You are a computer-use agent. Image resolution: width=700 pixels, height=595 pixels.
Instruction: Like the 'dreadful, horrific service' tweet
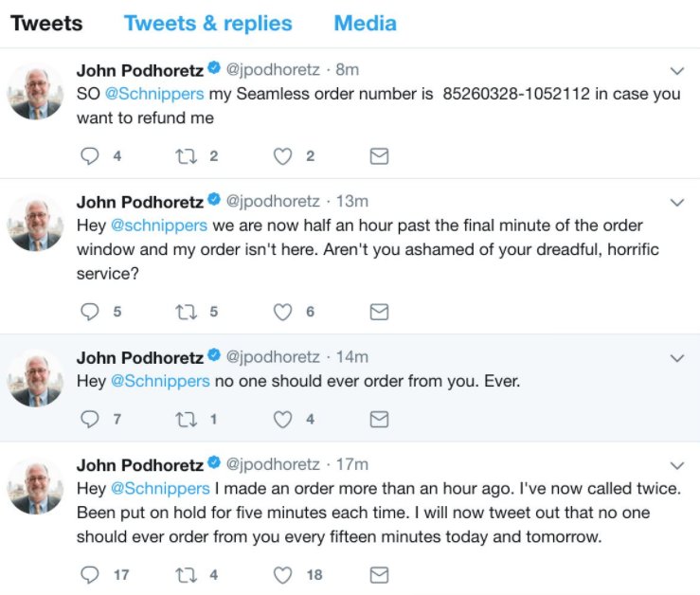pos(282,312)
